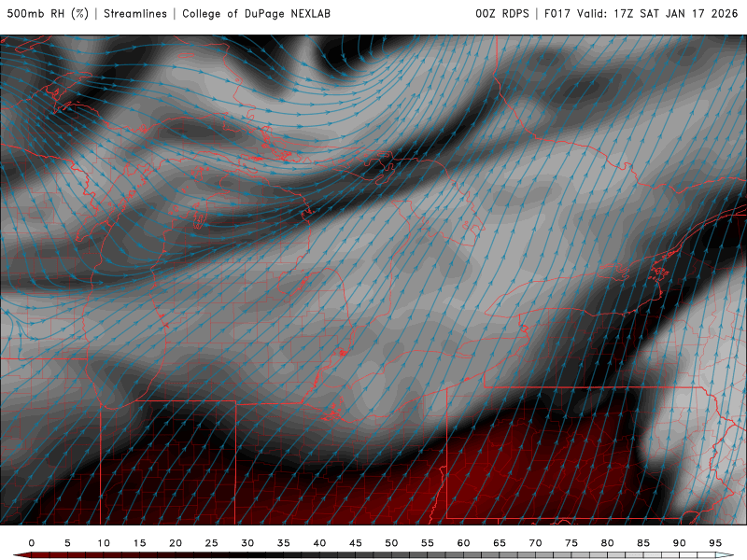Click the white arrow tip at color bar end
The width and height of the screenshot is (747, 560).
point(726,555)
